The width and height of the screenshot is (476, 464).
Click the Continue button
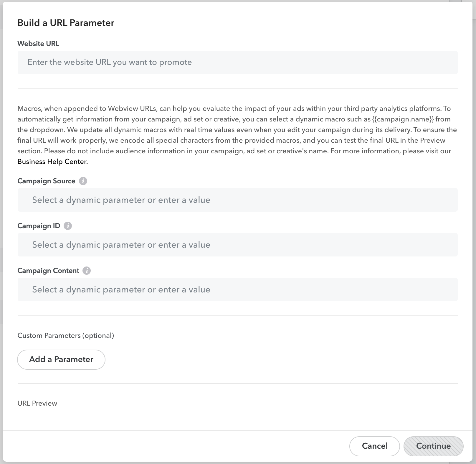433,446
